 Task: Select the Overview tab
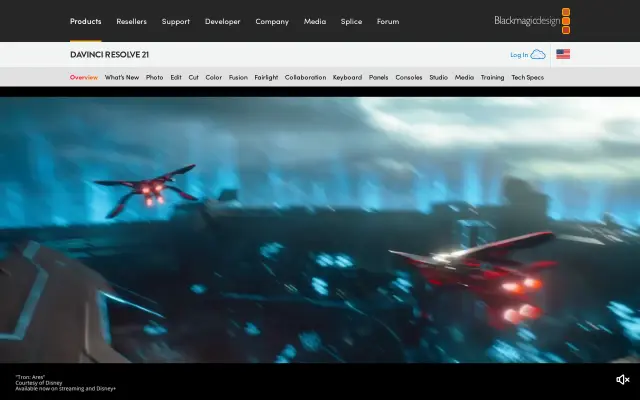coord(84,77)
